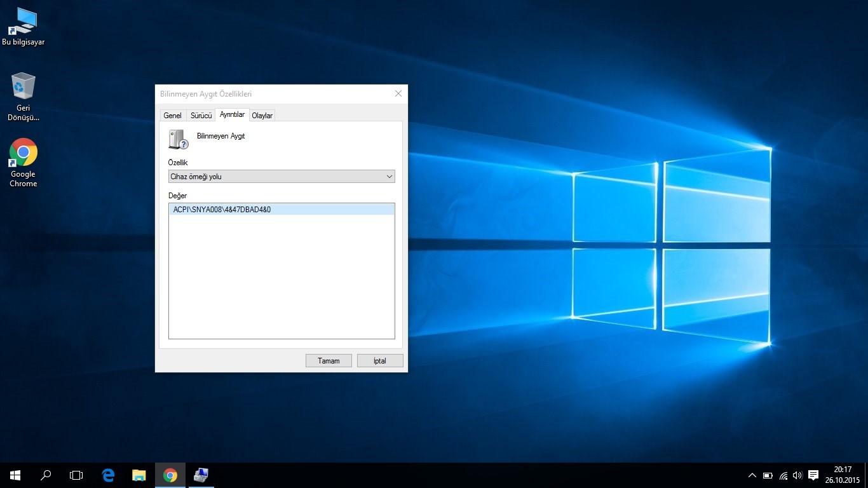Image resolution: width=868 pixels, height=488 pixels.
Task: Switch to Chrome in the taskbar
Action: (170, 475)
